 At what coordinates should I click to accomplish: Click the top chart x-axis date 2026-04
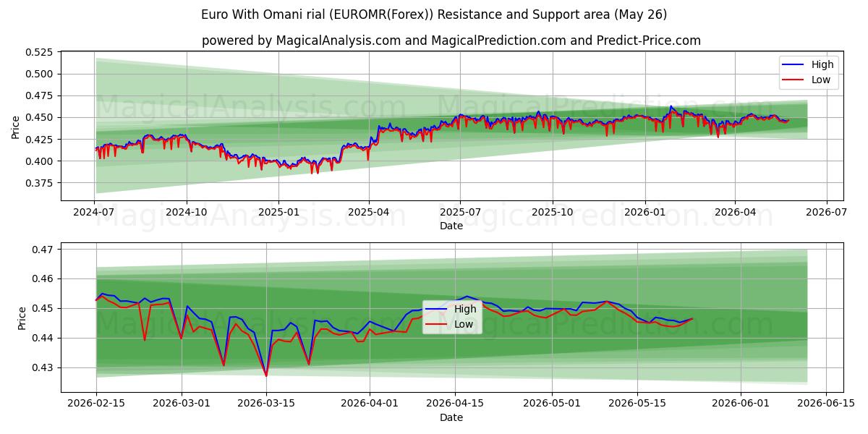(736, 213)
